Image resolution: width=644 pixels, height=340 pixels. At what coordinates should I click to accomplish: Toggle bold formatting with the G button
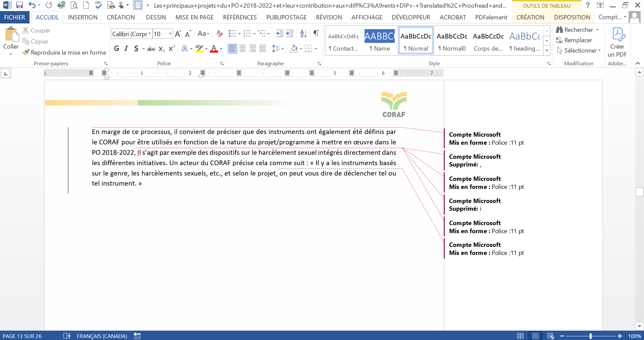pos(116,49)
